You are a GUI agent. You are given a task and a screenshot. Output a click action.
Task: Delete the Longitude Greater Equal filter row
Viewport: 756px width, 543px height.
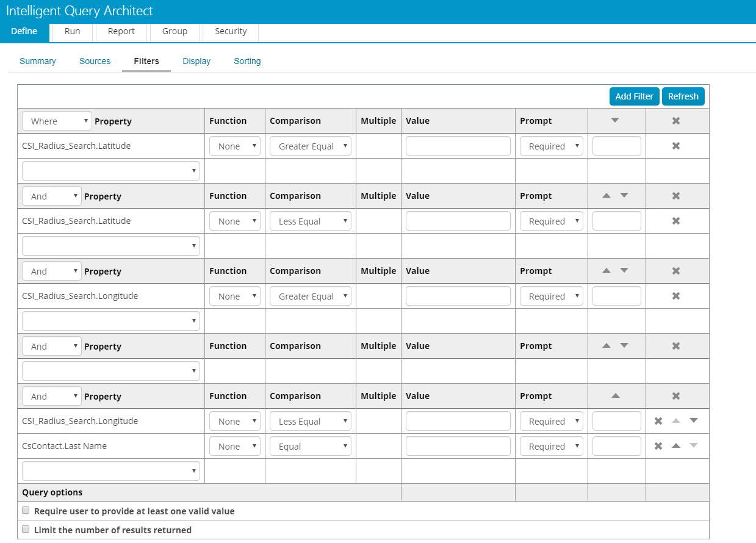coord(675,296)
